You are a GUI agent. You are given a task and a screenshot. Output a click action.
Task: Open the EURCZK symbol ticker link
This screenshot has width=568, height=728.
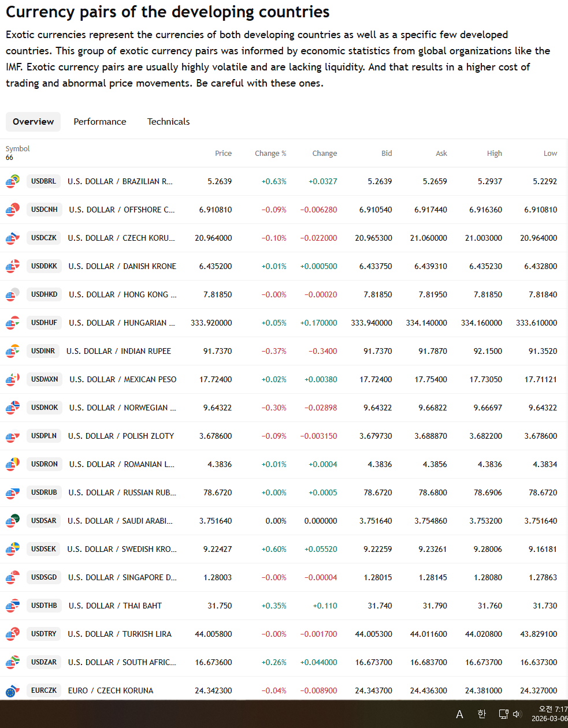44,690
